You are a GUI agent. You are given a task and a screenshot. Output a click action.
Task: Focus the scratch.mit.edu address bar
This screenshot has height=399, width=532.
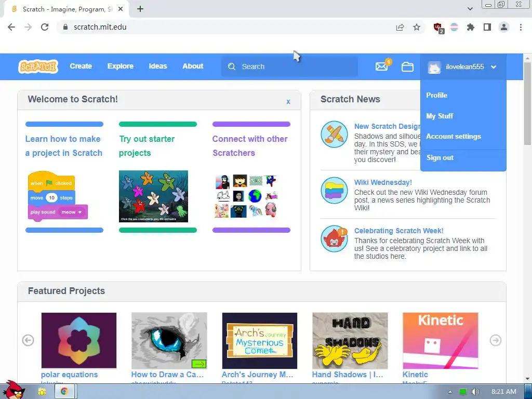[x=224, y=27]
